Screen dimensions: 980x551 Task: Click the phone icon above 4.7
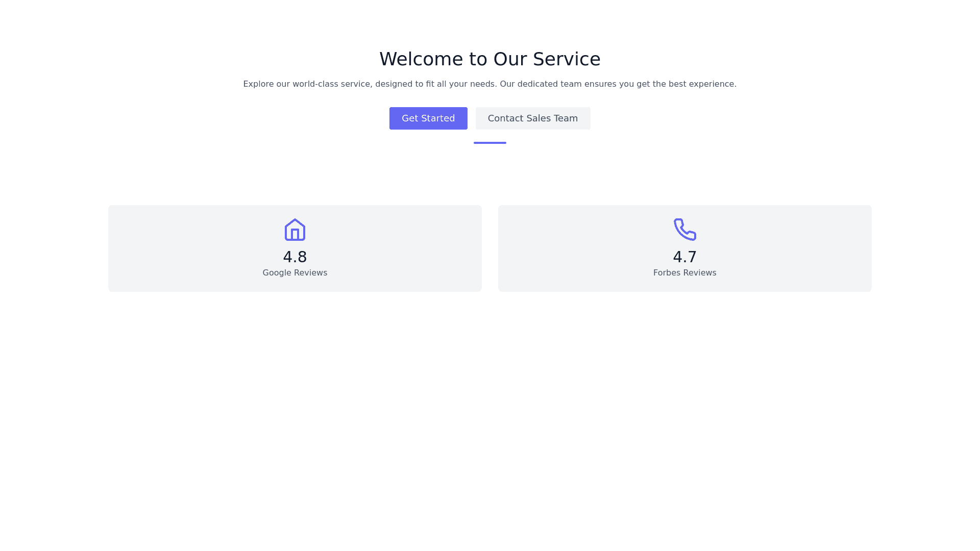pos(684,230)
